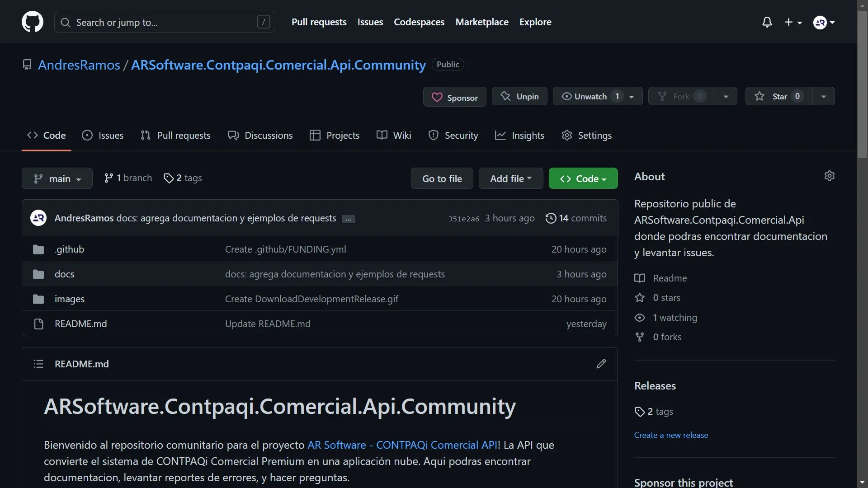This screenshot has height=488, width=868.
Task: Edit README.md with the pencil icon
Action: [601, 364]
